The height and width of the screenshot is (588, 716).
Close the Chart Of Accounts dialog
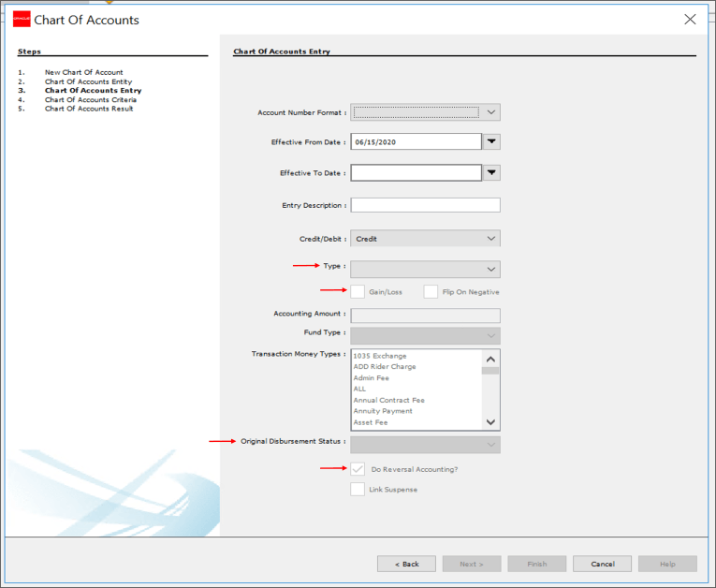(690, 19)
